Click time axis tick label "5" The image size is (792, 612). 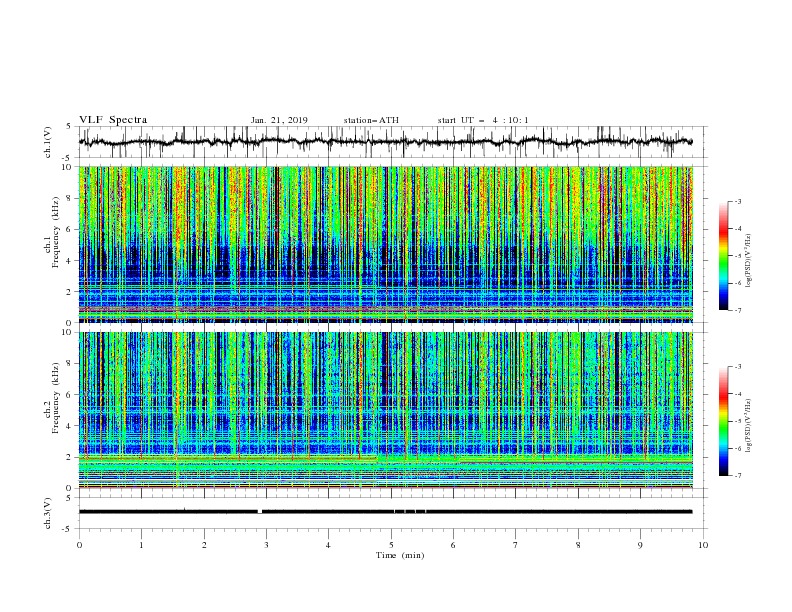point(391,545)
